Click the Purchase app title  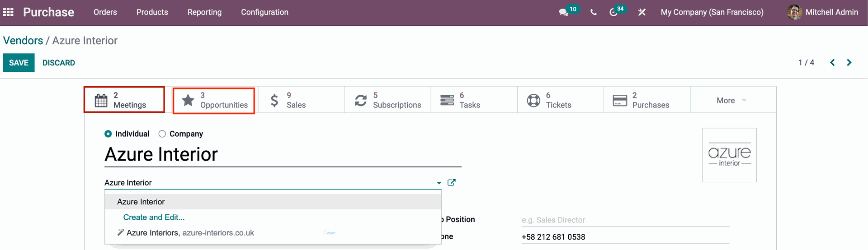click(x=49, y=12)
